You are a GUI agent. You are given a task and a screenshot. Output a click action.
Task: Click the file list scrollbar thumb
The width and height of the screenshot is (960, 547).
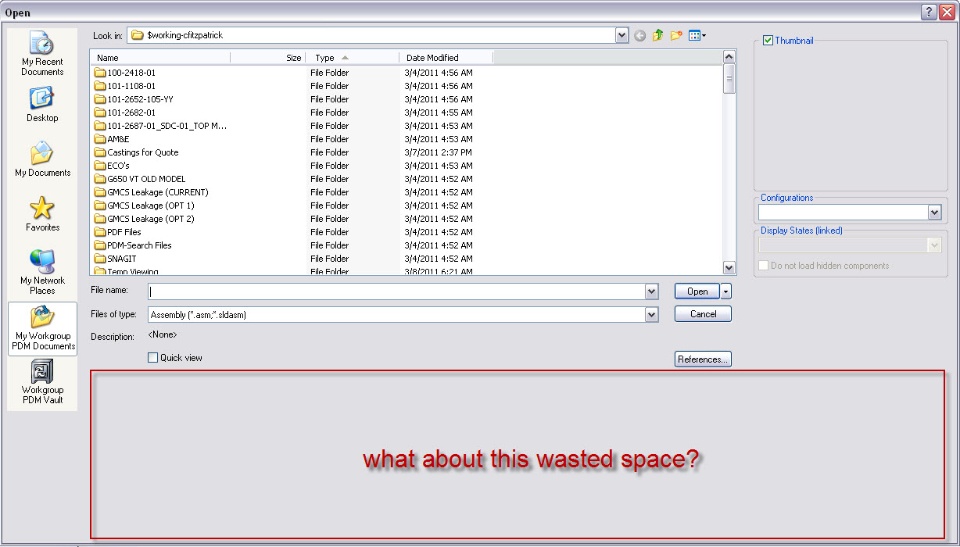[729, 78]
